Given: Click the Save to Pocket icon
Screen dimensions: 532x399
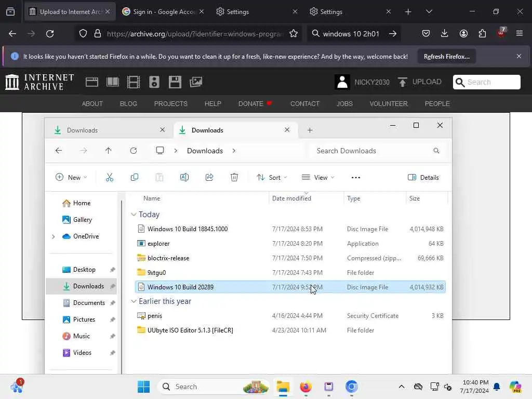Looking at the screenshot, I should click(426, 34).
